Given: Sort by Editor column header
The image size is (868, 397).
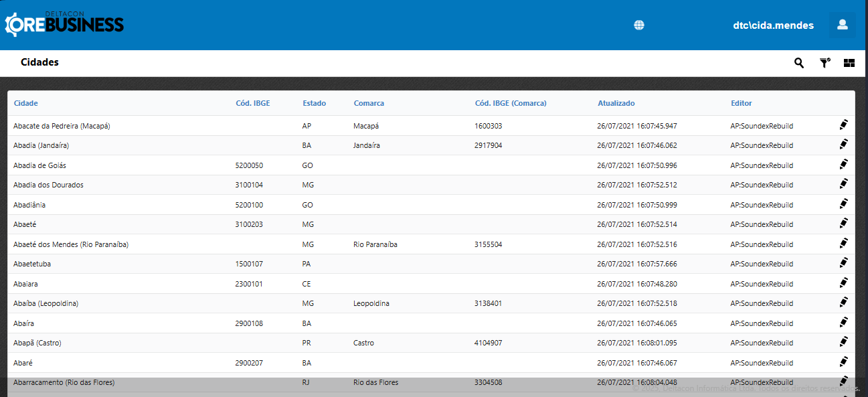Looking at the screenshot, I should click(x=741, y=103).
